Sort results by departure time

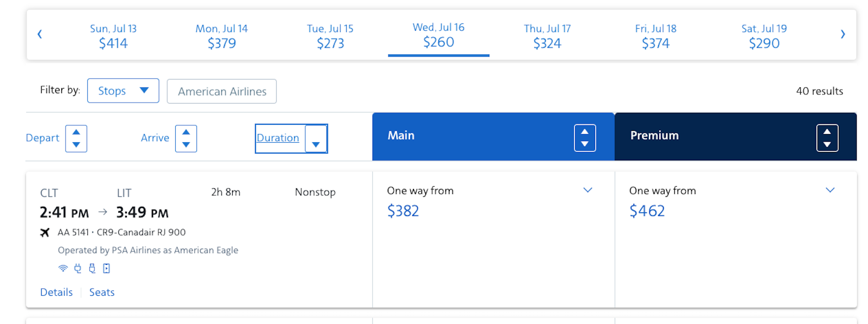click(x=76, y=138)
